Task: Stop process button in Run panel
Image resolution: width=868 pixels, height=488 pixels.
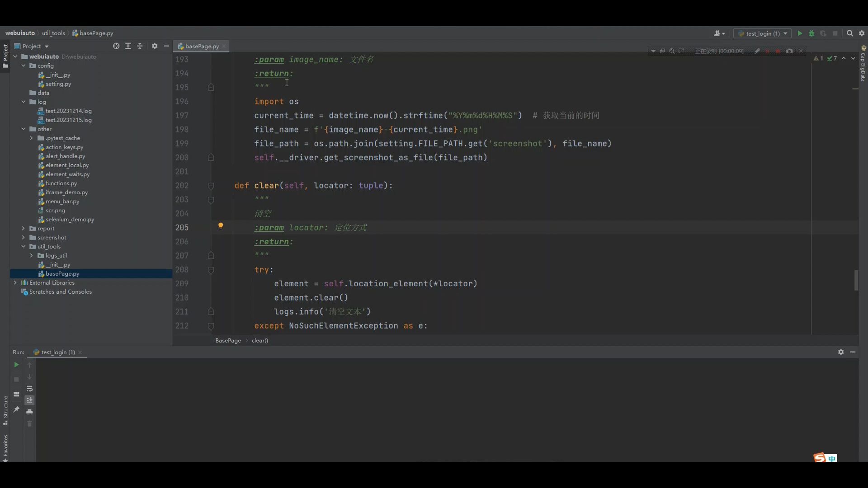Action: 16,380
